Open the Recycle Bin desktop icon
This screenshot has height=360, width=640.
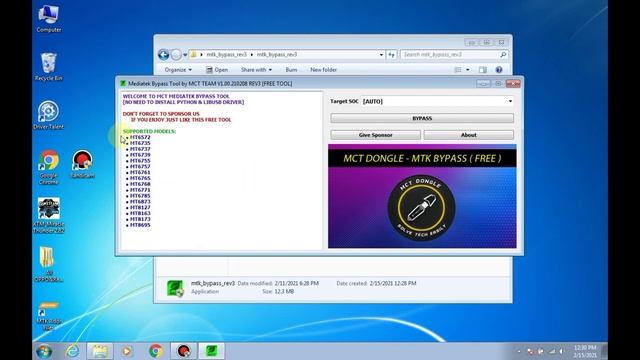pos(49,67)
